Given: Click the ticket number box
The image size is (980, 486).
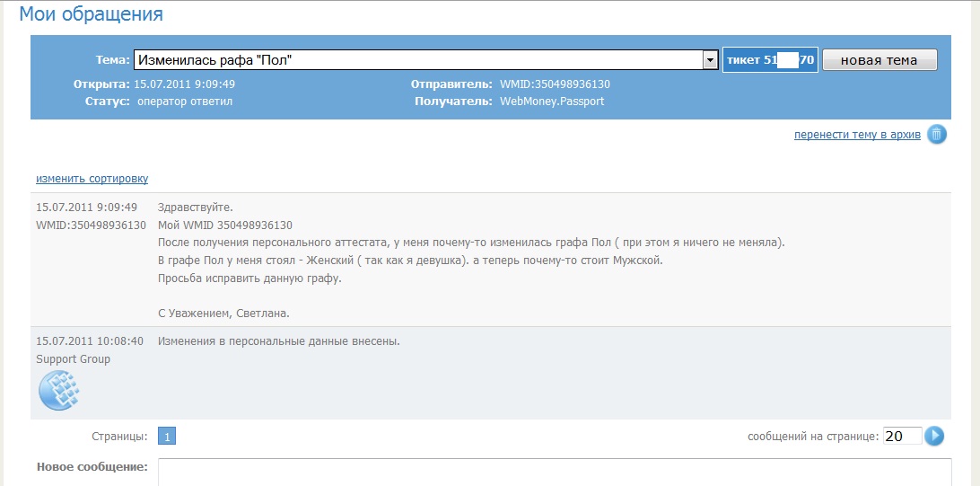Looking at the screenshot, I should coord(770,61).
